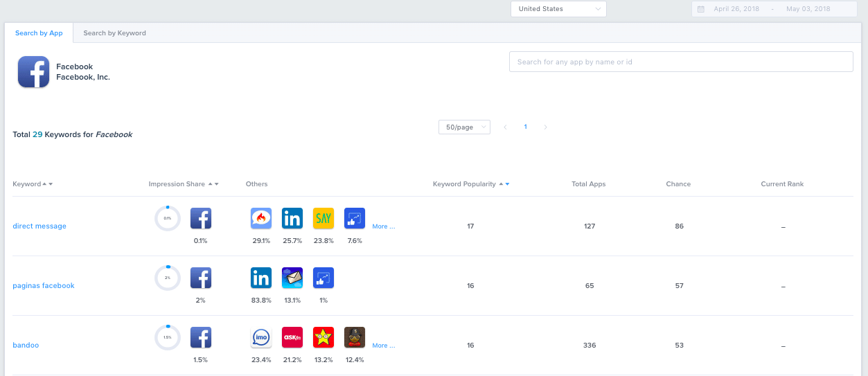The width and height of the screenshot is (868, 376).
Task: Switch to Search by Keyword tab
Action: point(115,33)
